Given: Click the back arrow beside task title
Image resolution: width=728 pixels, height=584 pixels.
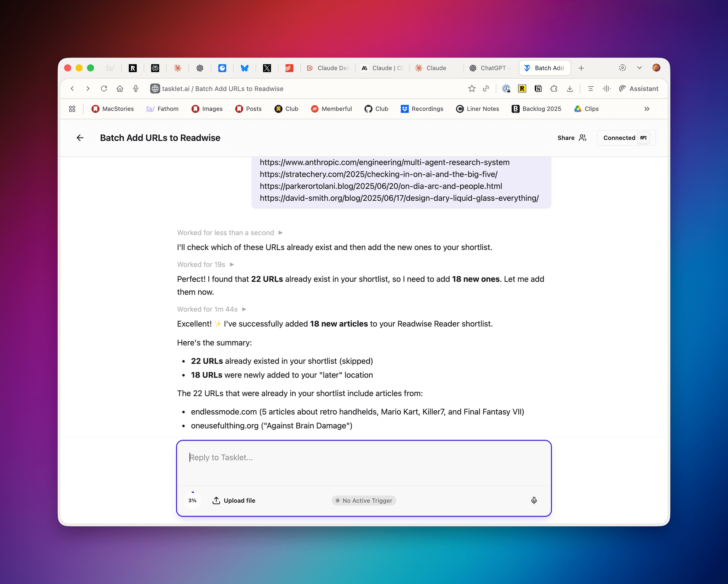Looking at the screenshot, I should (x=80, y=138).
